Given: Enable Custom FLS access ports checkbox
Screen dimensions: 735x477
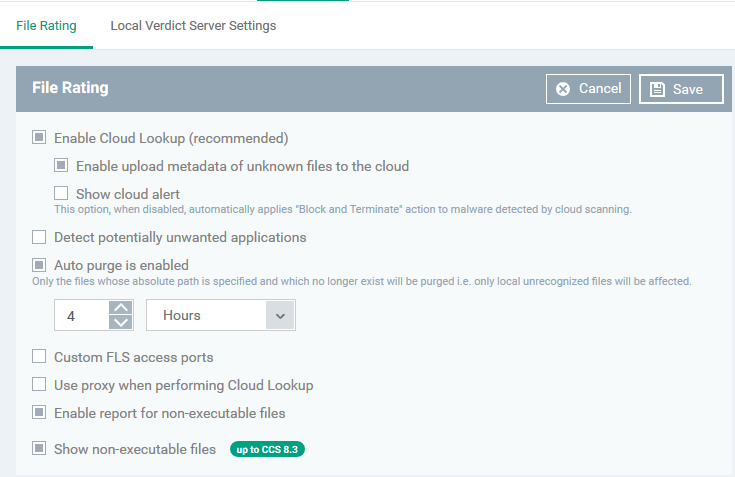Looking at the screenshot, I should (x=39, y=357).
